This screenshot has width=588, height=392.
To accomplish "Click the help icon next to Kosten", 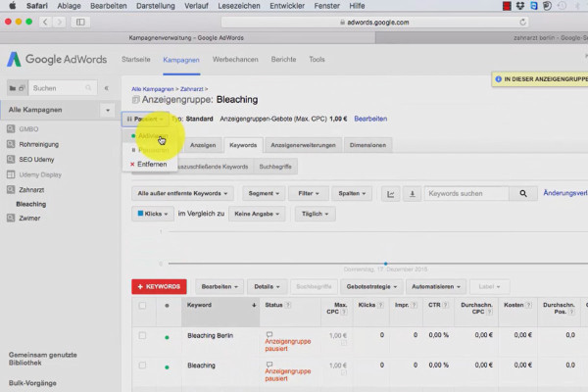I will click(529, 305).
